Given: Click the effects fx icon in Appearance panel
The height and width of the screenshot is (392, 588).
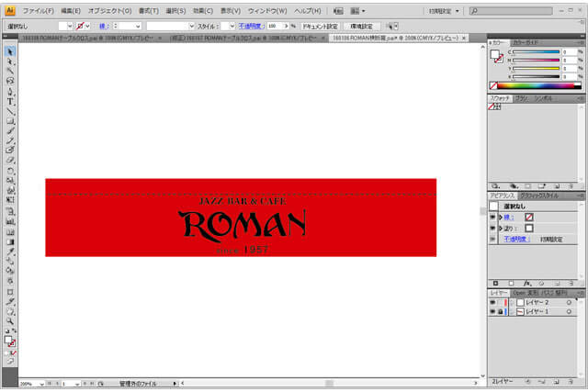Looking at the screenshot, I should [x=527, y=284].
